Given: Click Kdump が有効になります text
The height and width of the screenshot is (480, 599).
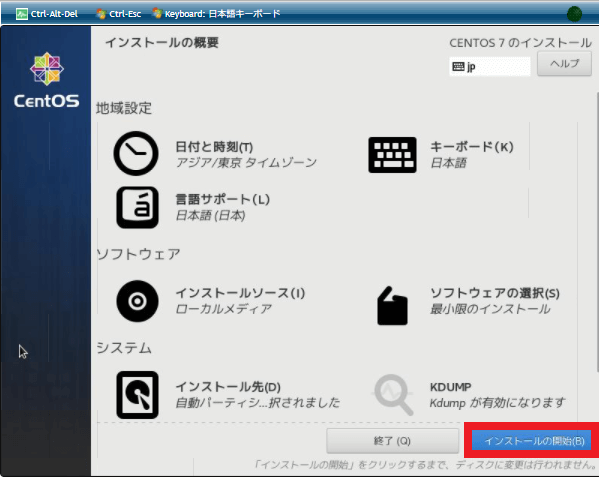Looking at the screenshot, I should click(x=497, y=403).
